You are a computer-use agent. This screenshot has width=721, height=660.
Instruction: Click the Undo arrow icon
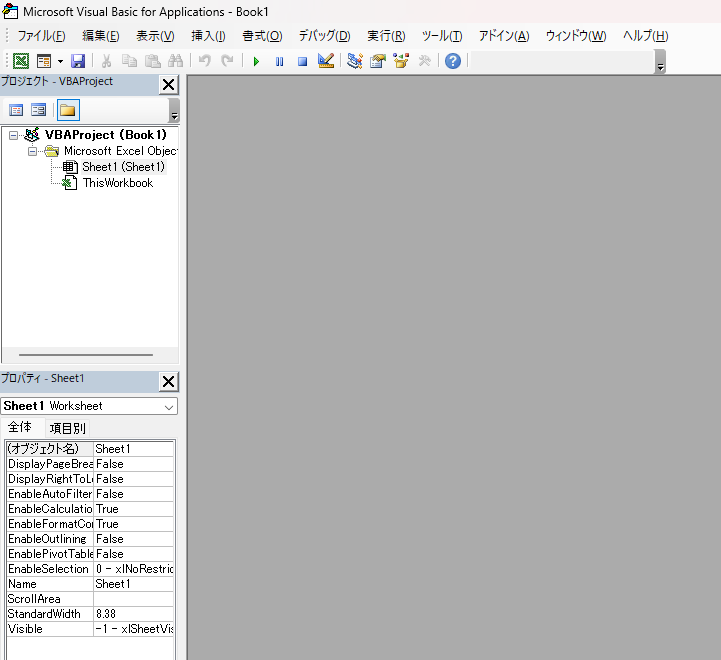(x=205, y=61)
